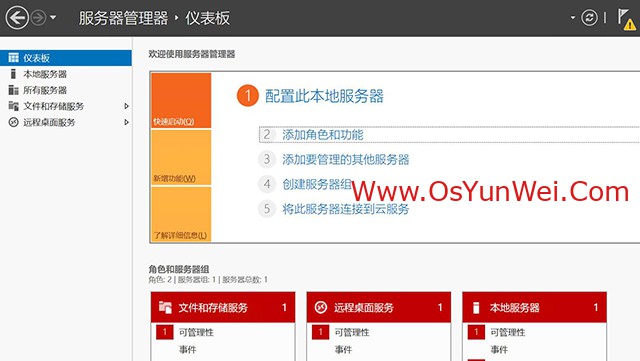Click the number 3 step circle
Image resolution: width=640 pixels, height=361 pixels.
[267, 159]
